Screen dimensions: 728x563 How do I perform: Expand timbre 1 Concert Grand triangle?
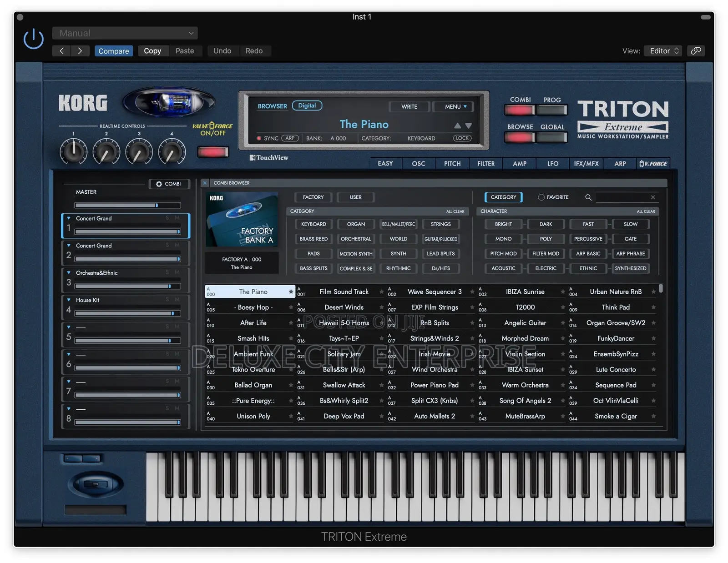pyautogui.click(x=69, y=218)
